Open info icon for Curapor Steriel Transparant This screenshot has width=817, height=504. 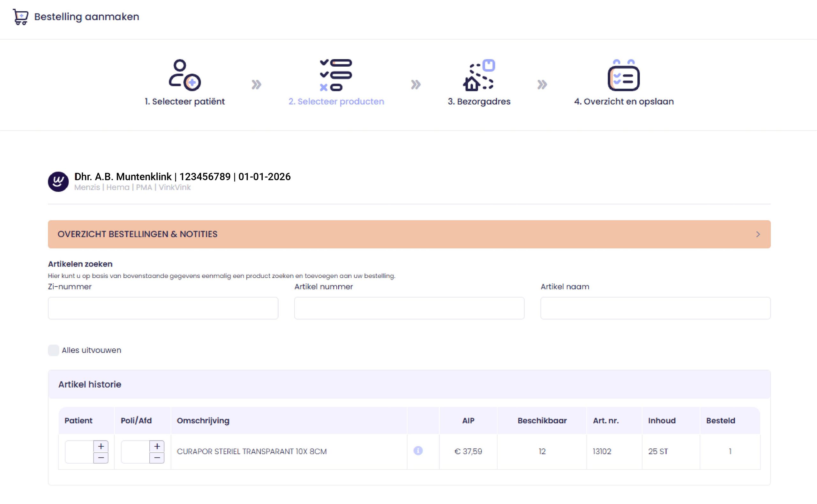pos(418,451)
